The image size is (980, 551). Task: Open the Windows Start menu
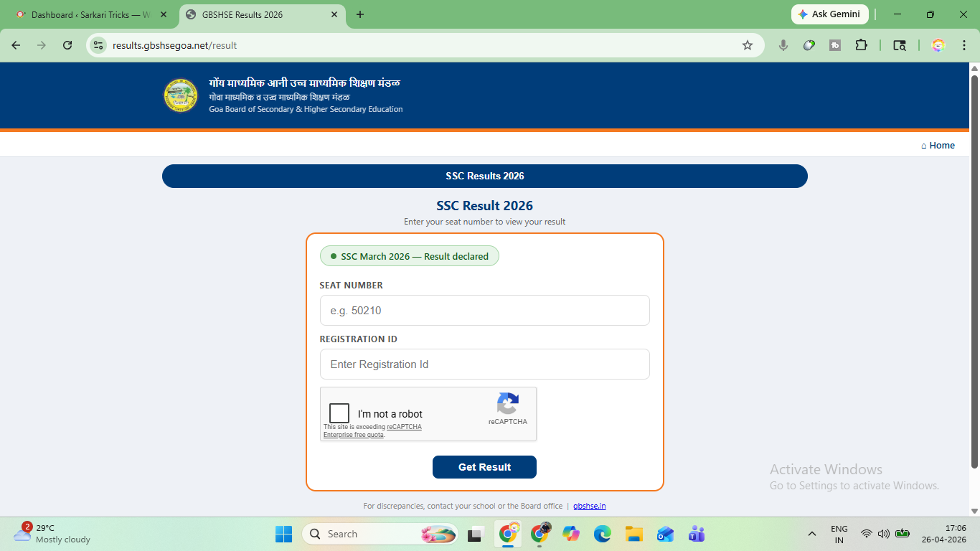click(x=283, y=534)
